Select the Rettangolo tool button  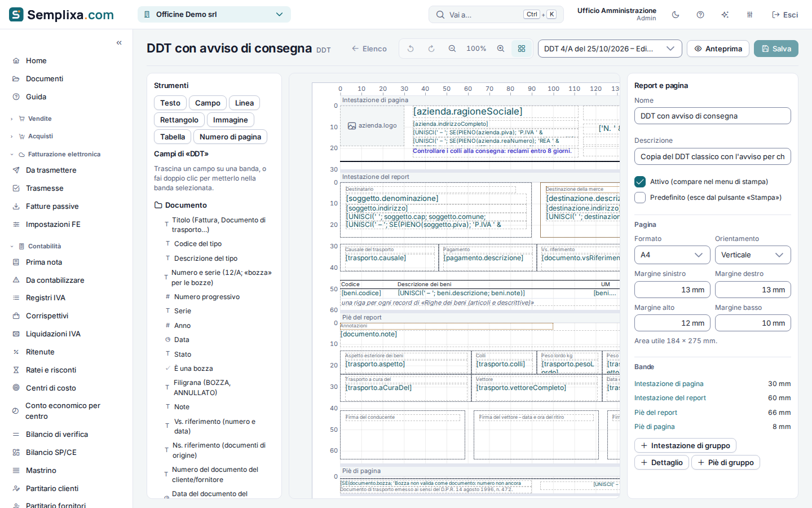[179, 120]
